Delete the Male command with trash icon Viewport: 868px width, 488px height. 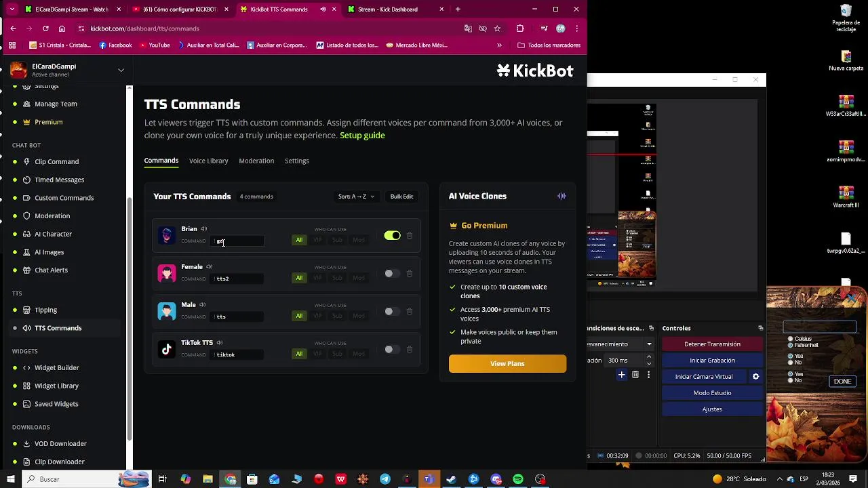tap(410, 312)
